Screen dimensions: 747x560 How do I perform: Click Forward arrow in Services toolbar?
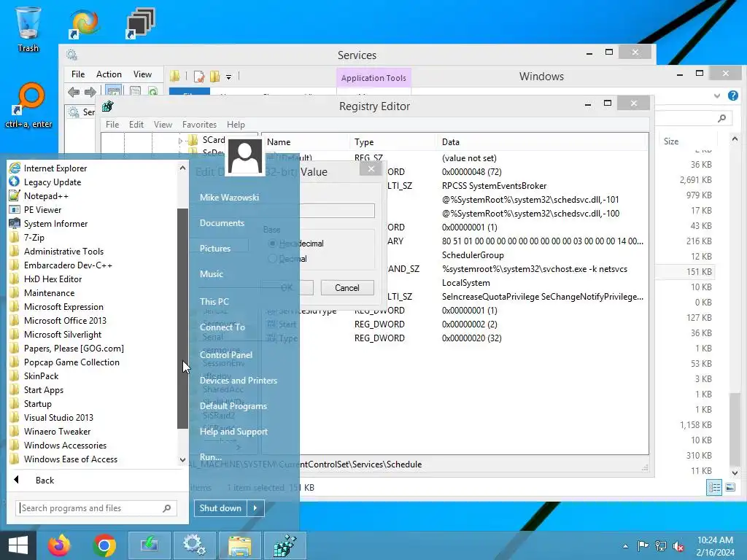coord(90,92)
